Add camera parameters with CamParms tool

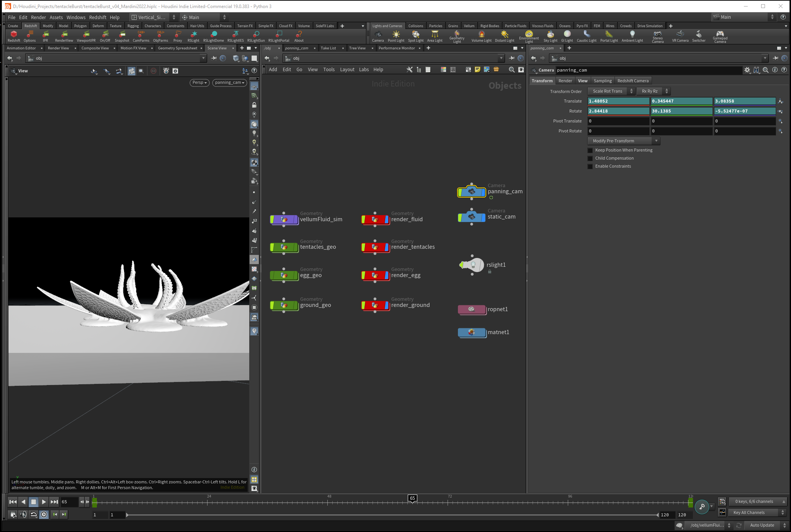coord(141,36)
